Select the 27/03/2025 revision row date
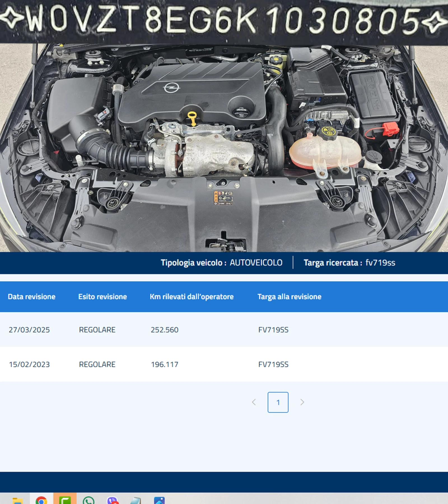This screenshot has width=448, height=504. click(29, 330)
